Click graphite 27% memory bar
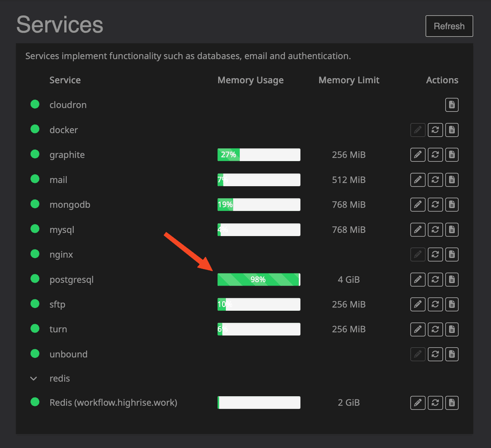491x448 pixels. tap(259, 155)
